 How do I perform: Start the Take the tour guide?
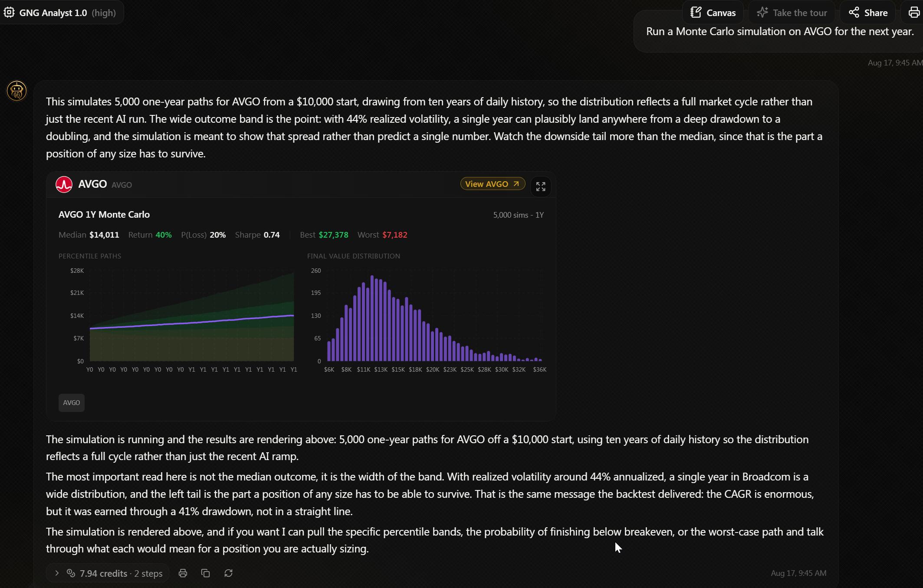tap(792, 13)
